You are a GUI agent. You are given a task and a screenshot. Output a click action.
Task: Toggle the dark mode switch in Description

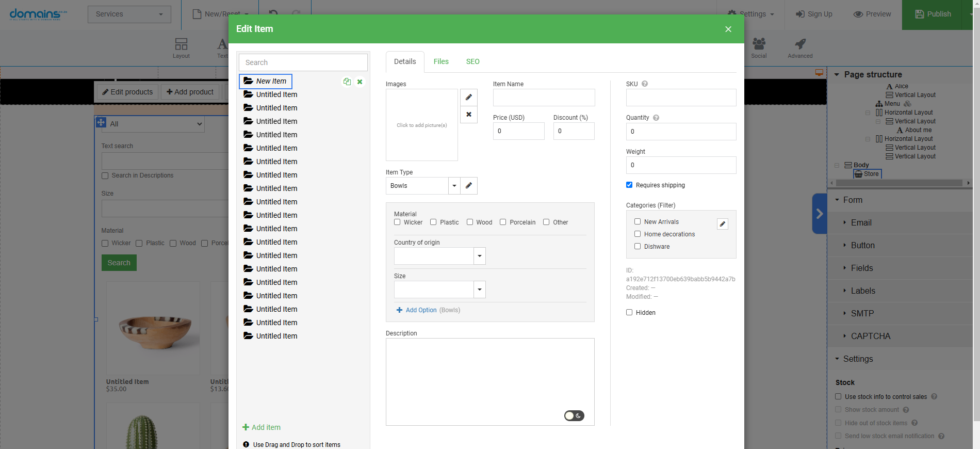[x=574, y=415]
